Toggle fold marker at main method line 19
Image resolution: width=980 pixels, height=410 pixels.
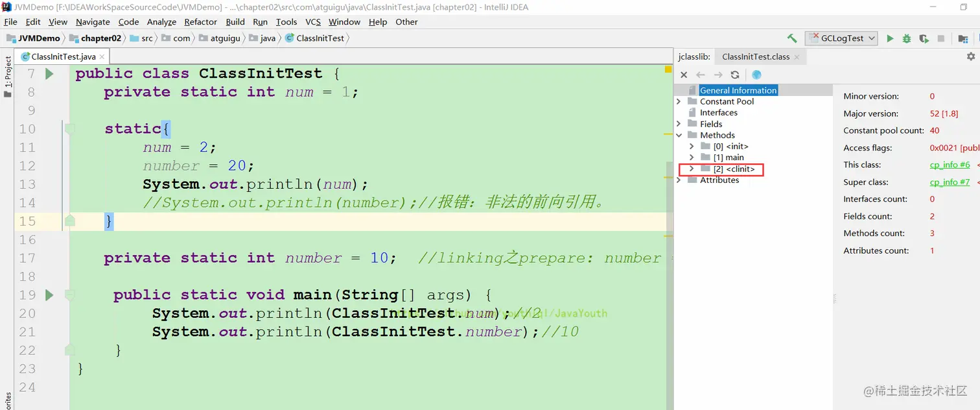point(70,295)
